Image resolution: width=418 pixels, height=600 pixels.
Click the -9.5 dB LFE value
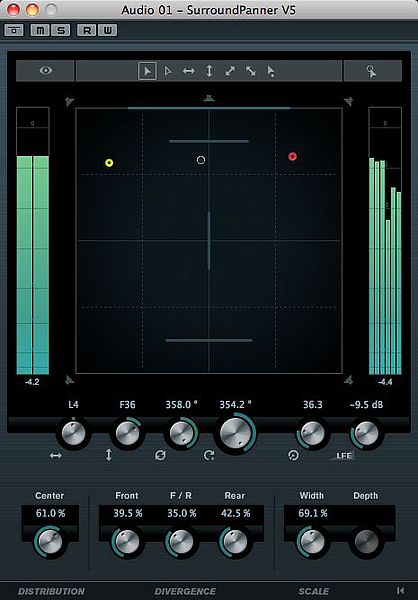[x=366, y=405]
